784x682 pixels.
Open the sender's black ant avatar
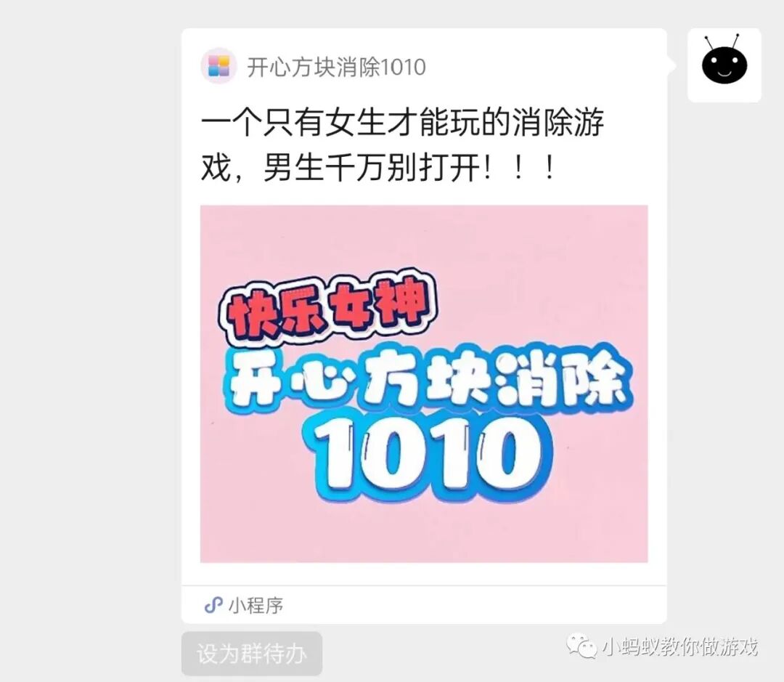tap(724, 65)
